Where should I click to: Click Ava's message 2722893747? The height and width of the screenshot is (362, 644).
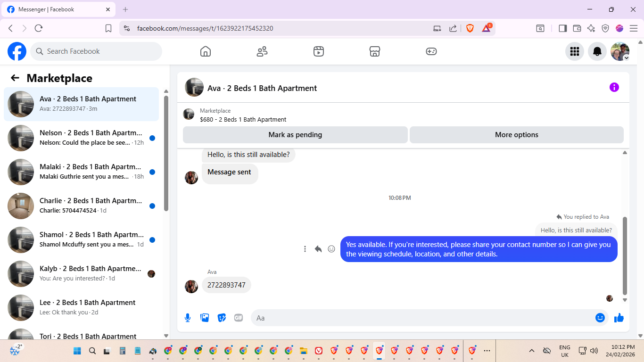(x=226, y=285)
